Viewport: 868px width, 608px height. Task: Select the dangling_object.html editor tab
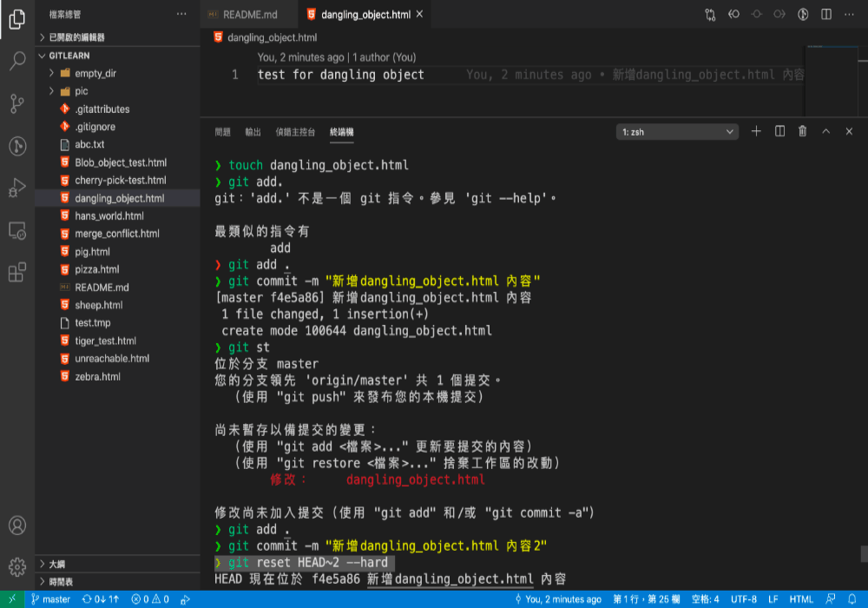tap(365, 15)
